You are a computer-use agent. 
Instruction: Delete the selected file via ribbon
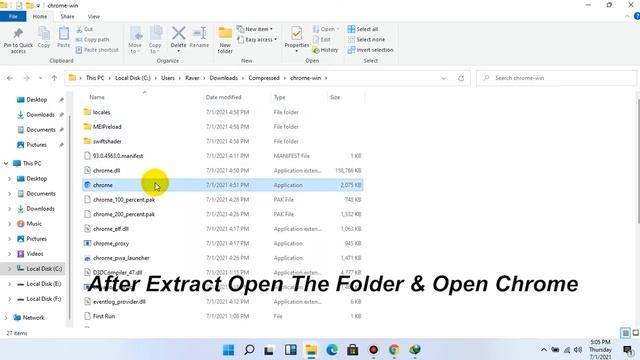pyautogui.click(x=178, y=38)
